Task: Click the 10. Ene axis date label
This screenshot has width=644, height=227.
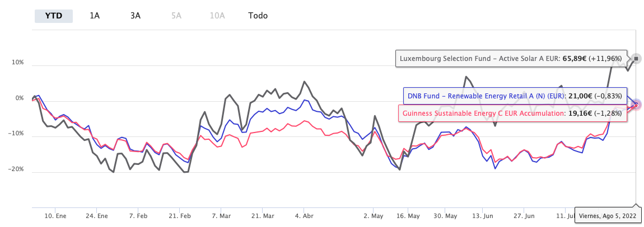Action: coord(57,215)
